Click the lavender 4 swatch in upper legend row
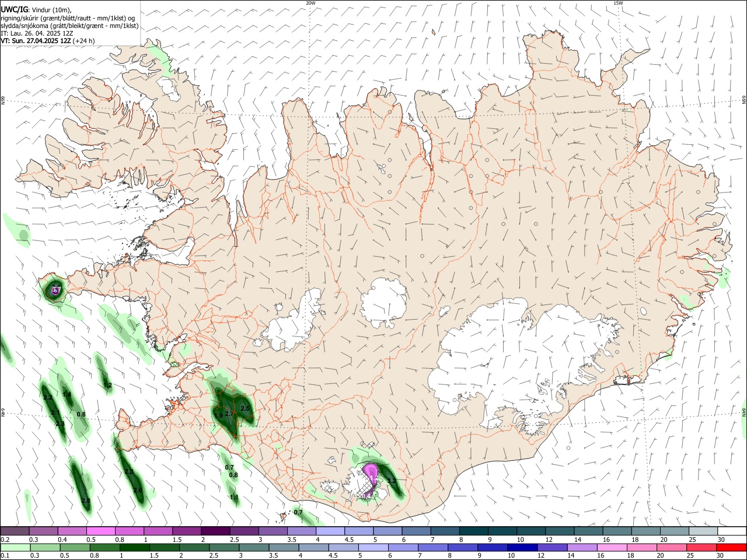The height and width of the screenshot is (560, 747). (x=329, y=531)
